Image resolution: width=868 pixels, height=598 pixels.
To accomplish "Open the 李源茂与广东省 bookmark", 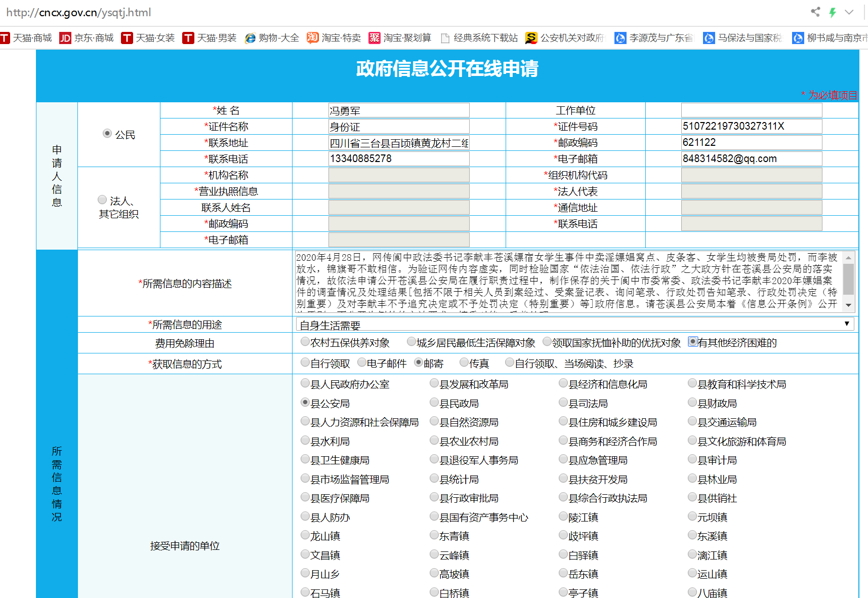I will [654, 38].
